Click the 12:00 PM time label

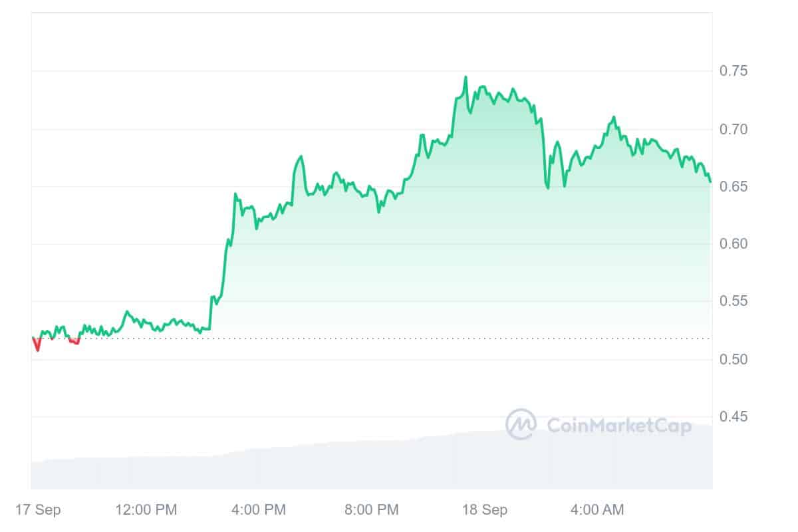click(146, 510)
